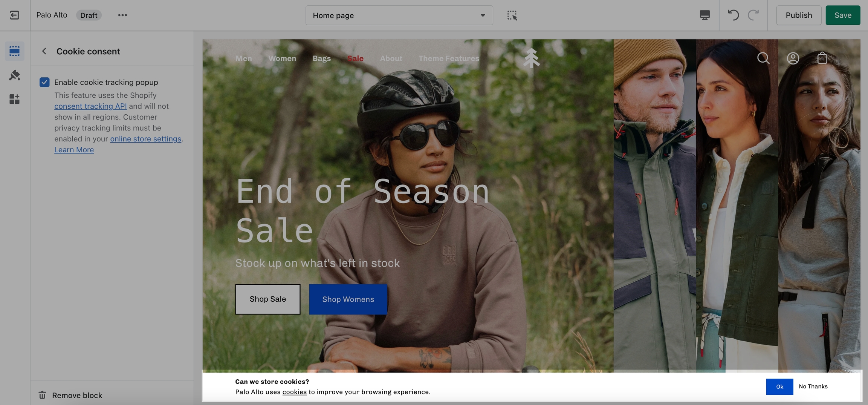Select the Sale navigation item
This screenshot has height=405, width=868.
(355, 58)
